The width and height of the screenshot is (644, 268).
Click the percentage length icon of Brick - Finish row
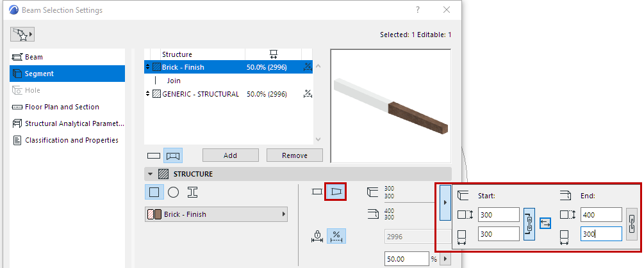(x=308, y=67)
